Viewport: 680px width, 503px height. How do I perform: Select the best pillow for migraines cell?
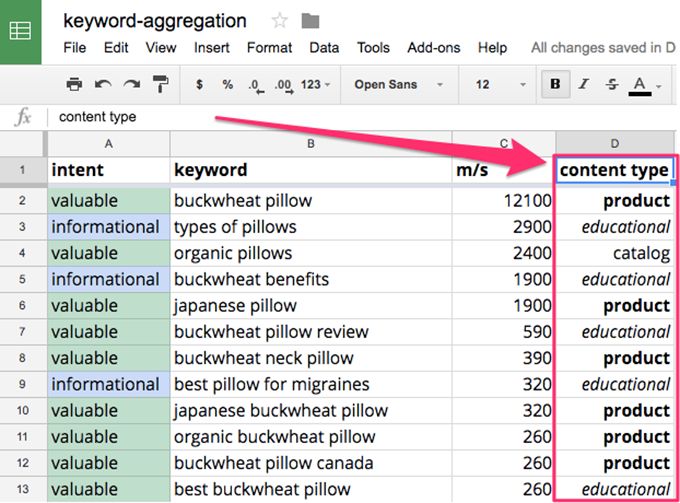pyautogui.click(x=311, y=384)
